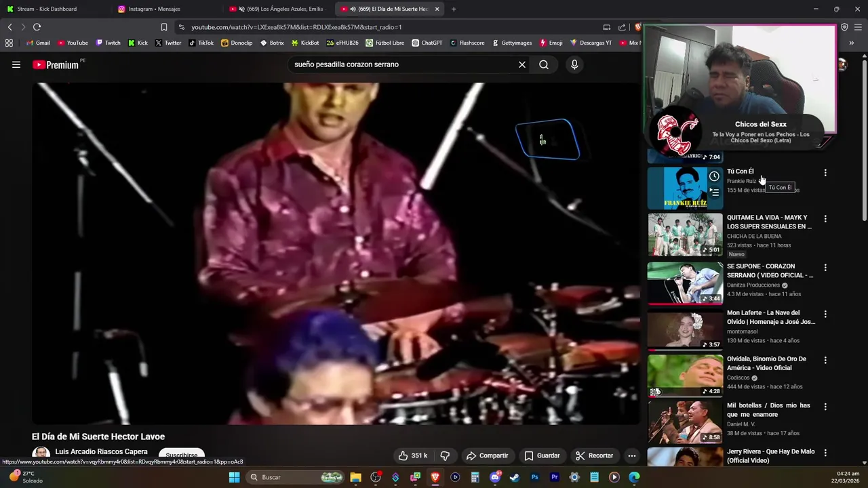Viewport: 868px width, 488px height.
Task: Open the Frankie Ruiz video thumbnail
Action: (685, 188)
